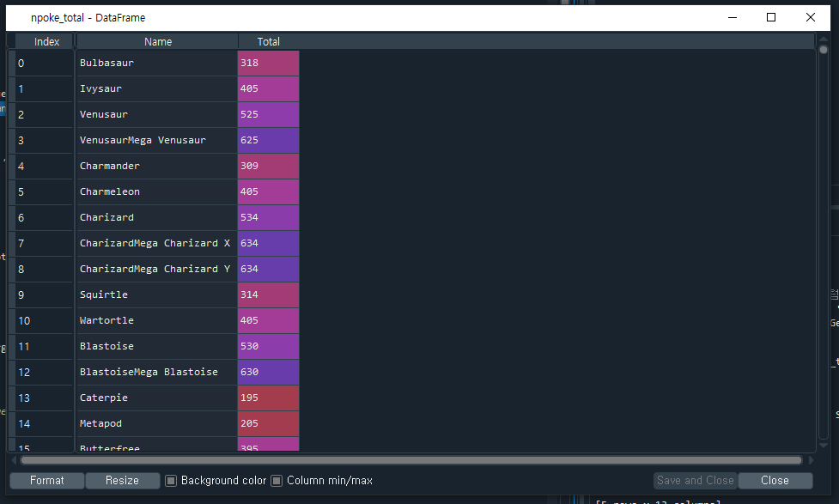
Task: Select row index 12 header
Action: [44, 372]
